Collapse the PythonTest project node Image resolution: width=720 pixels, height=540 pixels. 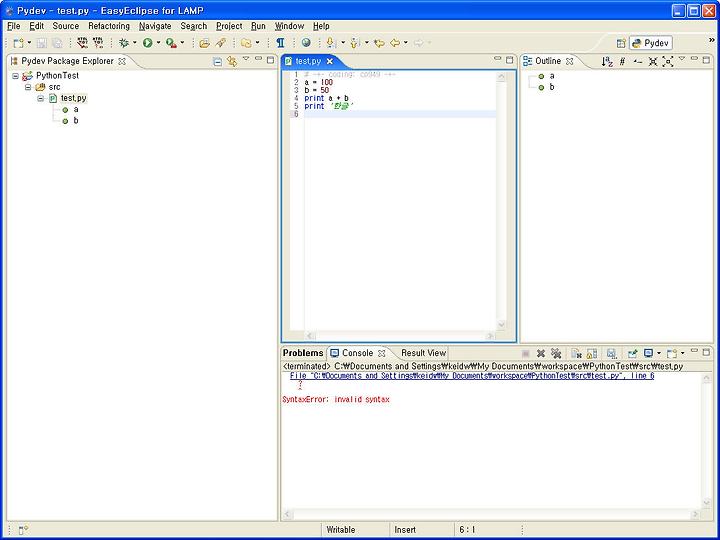(x=16, y=76)
